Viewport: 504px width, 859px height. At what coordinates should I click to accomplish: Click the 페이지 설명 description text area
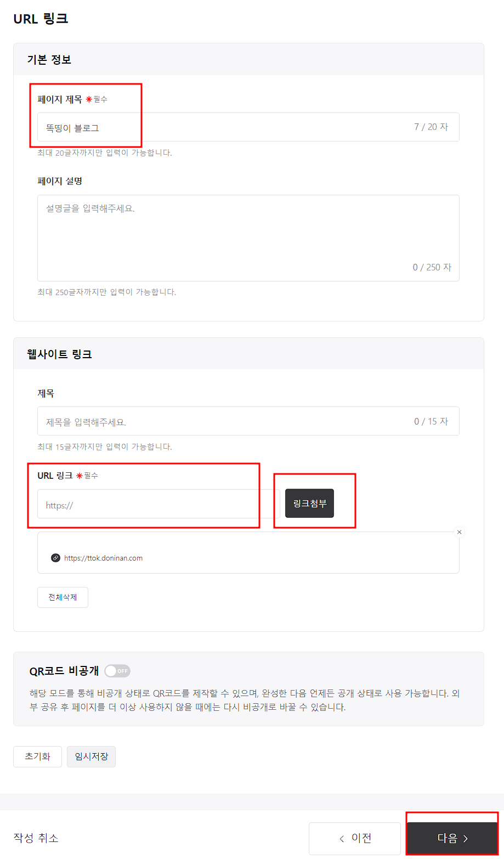point(248,238)
